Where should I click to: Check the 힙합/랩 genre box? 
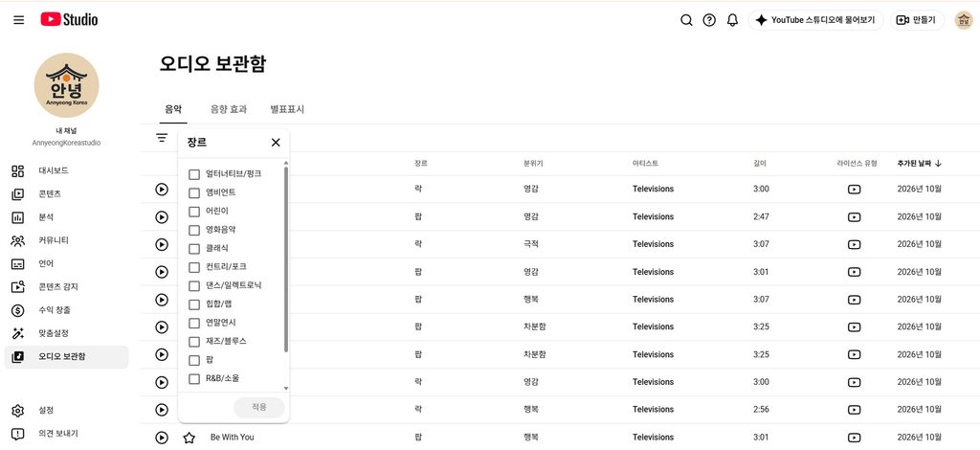(x=194, y=304)
